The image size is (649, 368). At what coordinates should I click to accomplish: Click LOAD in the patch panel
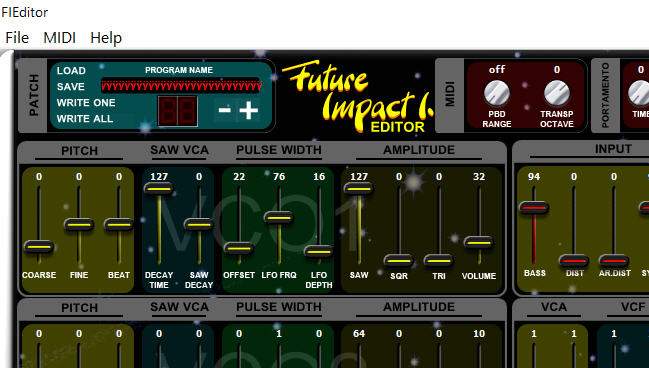[x=71, y=71]
